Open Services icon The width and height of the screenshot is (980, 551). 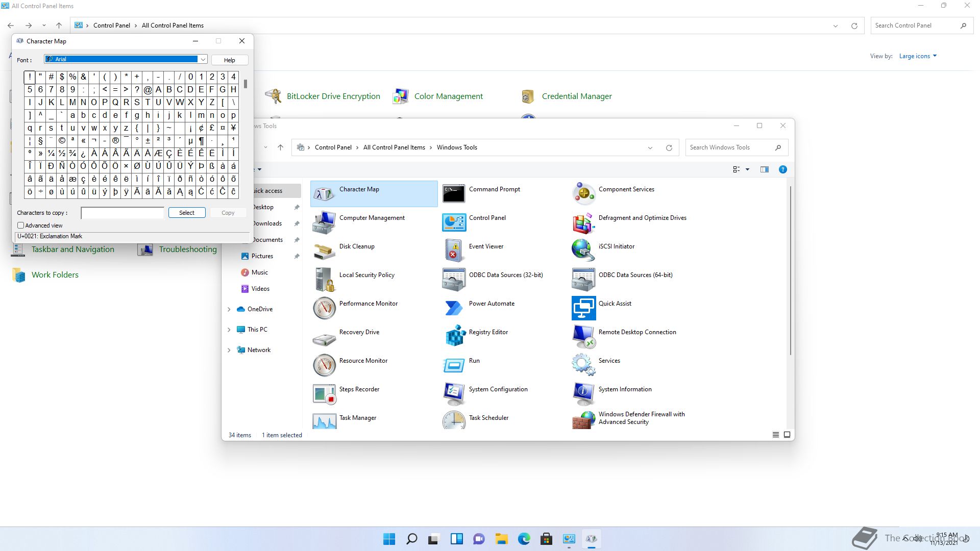[x=583, y=365]
